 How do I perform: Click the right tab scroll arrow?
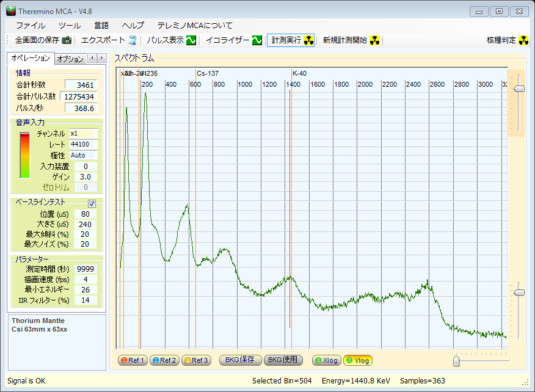[101, 58]
